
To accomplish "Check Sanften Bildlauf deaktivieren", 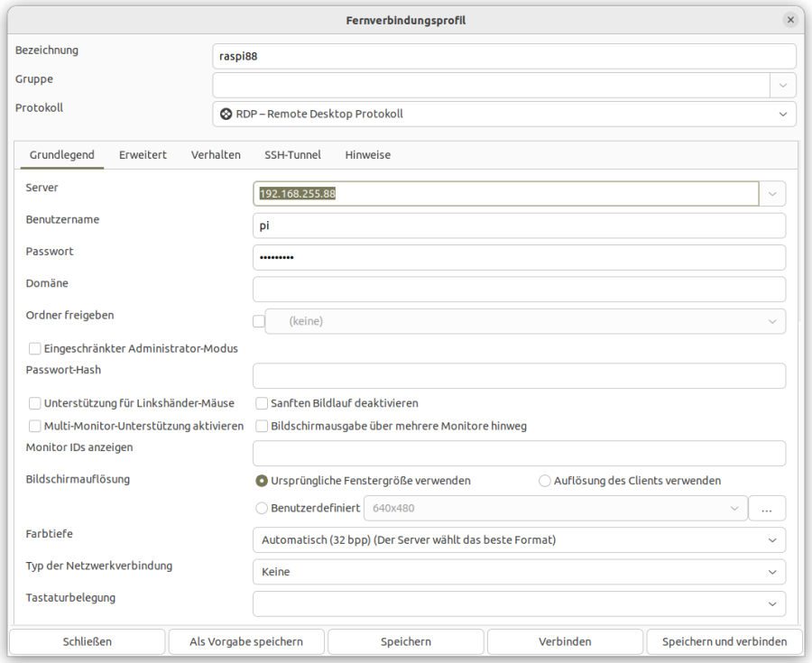I will 263,403.
